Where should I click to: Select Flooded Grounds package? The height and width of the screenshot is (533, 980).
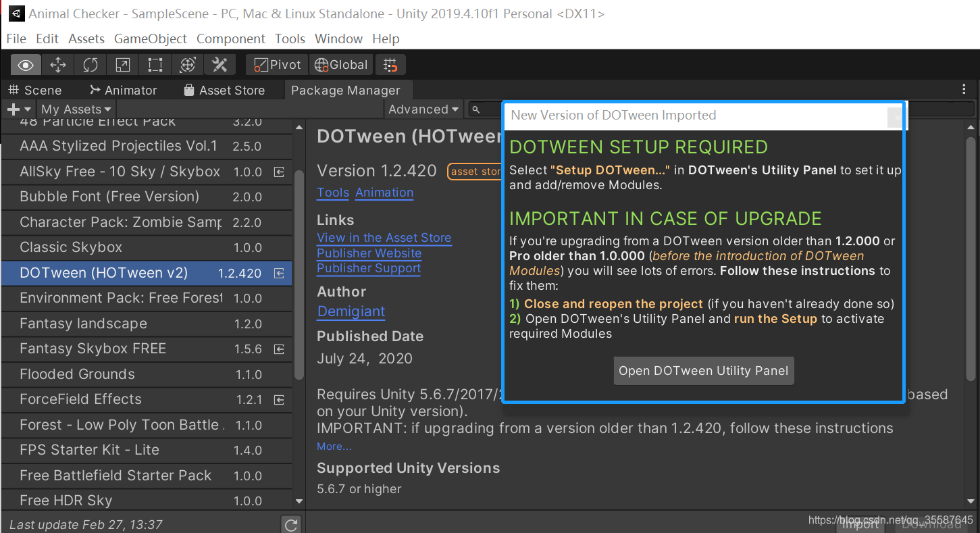click(147, 374)
